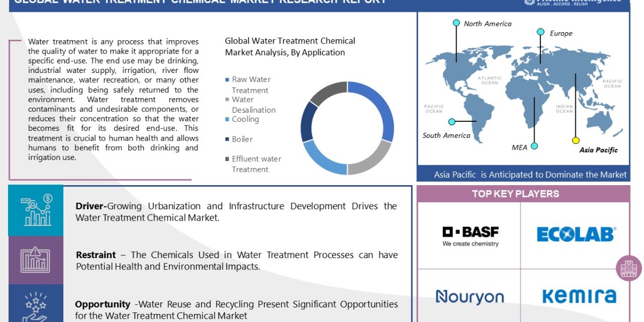
Task: Click the 'Raw Water Treatment' legend text
Action: 251,85
